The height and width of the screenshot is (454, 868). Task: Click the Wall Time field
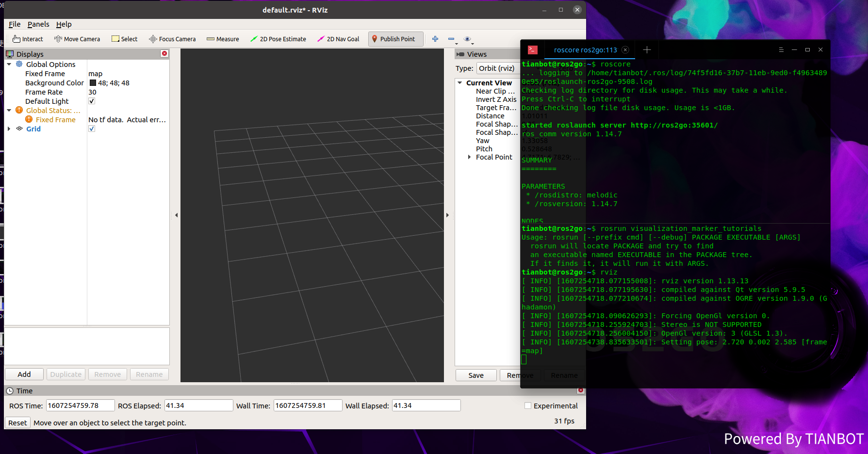pyautogui.click(x=308, y=405)
